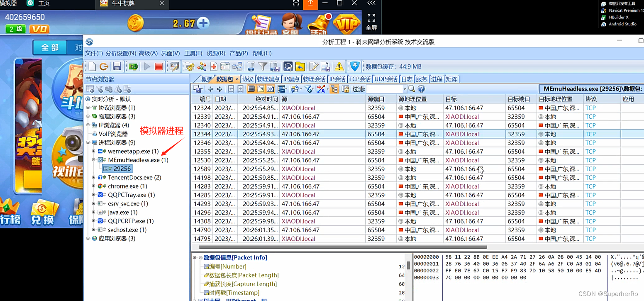This screenshot has width=644, height=301.
Task: Toggle the packet detail pane view button
Action: [x=261, y=89]
